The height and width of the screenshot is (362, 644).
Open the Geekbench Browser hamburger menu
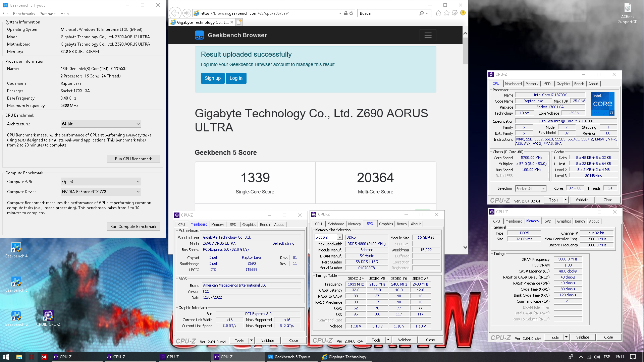(x=428, y=35)
